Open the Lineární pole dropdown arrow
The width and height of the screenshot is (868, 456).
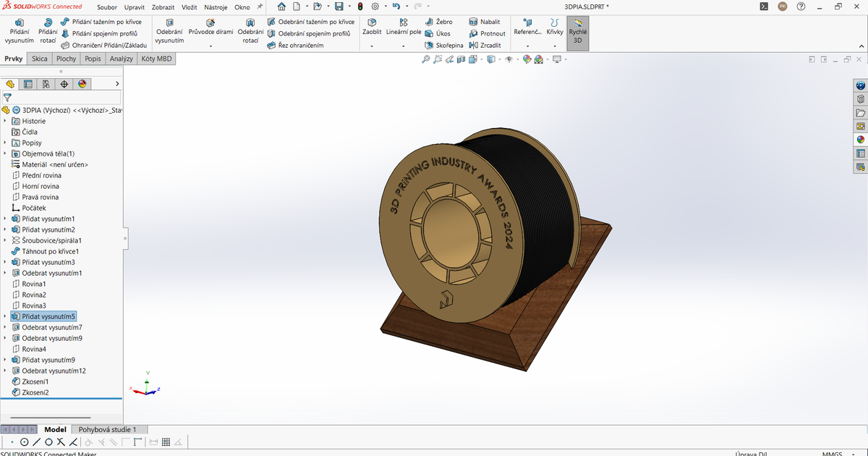click(403, 46)
